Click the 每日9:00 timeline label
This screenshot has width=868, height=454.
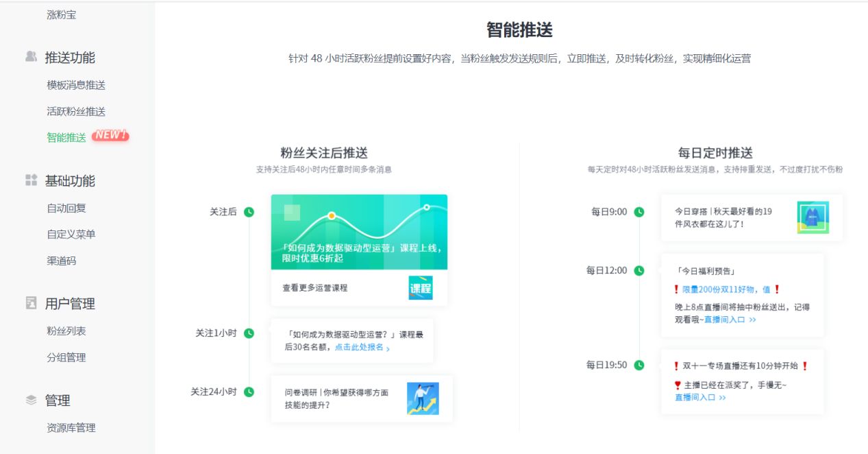[609, 212]
